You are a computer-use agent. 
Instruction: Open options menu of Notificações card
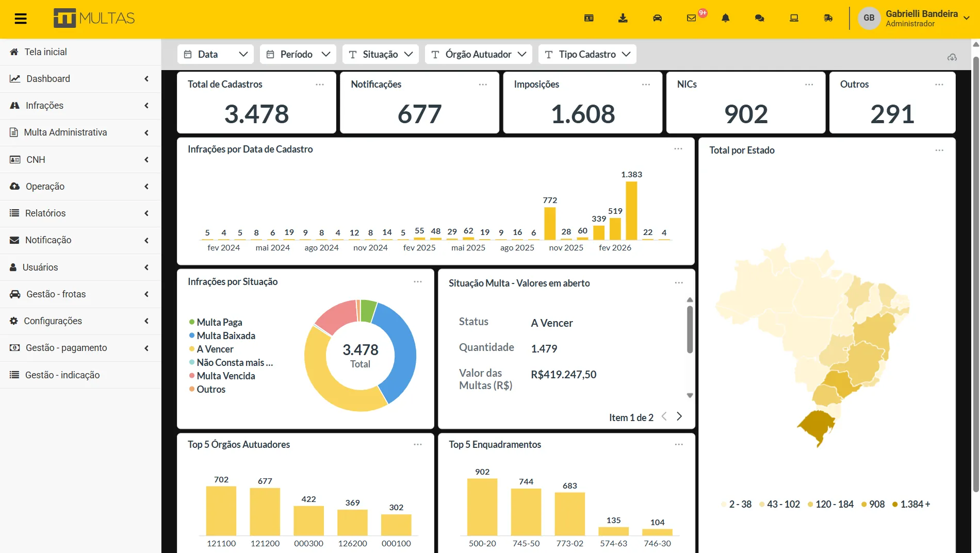coord(483,85)
